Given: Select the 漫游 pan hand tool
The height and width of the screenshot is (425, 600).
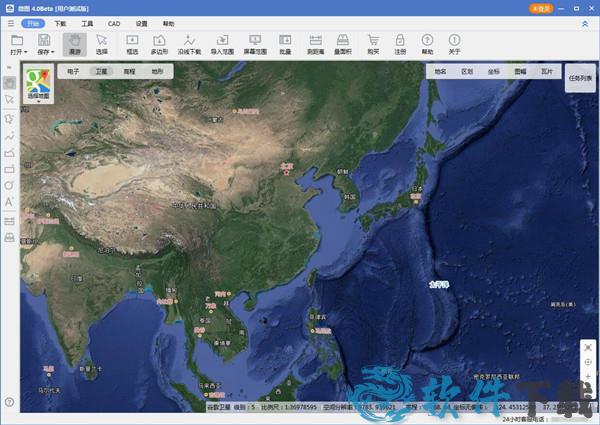Looking at the screenshot, I should coord(75,44).
